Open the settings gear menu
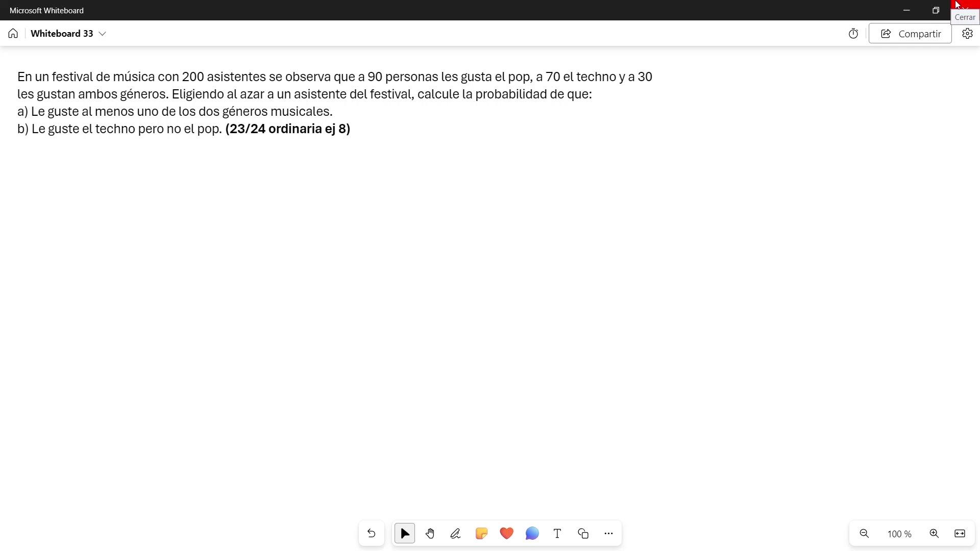 click(967, 34)
